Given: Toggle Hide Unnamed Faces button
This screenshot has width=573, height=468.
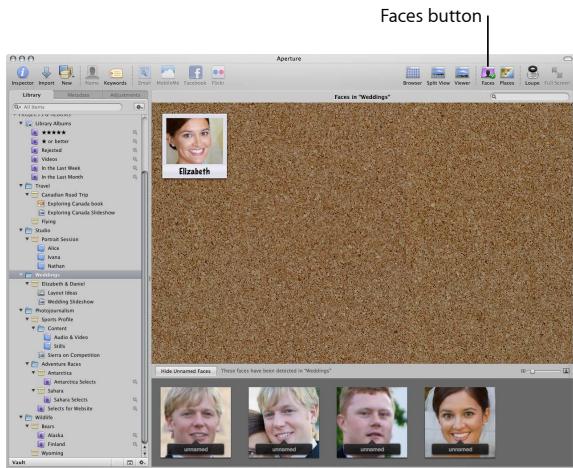Looking at the screenshot, I should (186, 371).
